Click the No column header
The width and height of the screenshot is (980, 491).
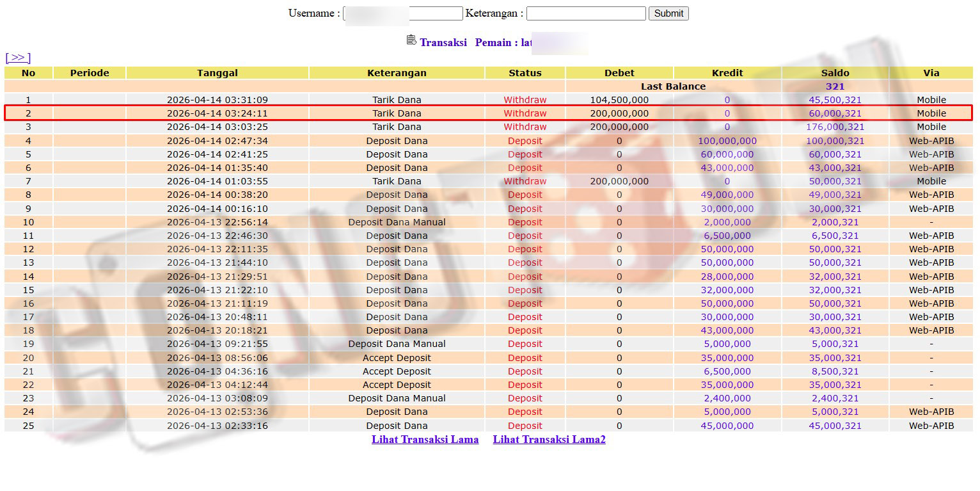tap(28, 73)
